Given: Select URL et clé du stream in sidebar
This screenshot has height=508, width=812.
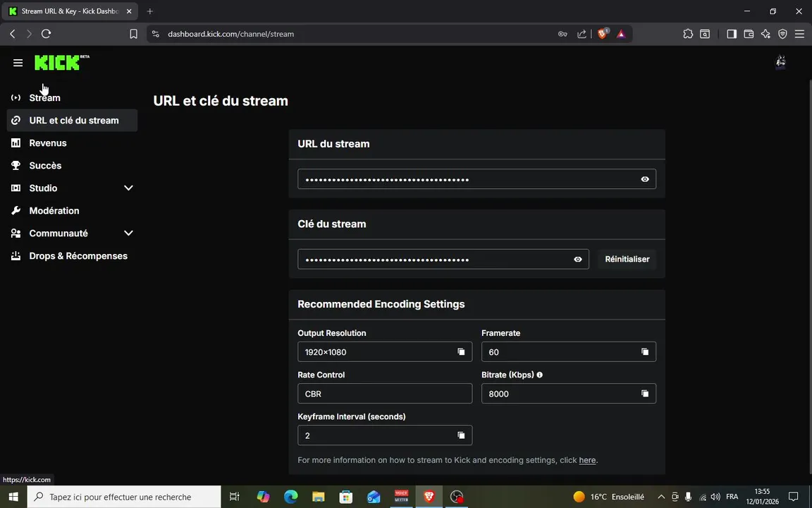Looking at the screenshot, I should click(x=72, y=120).
